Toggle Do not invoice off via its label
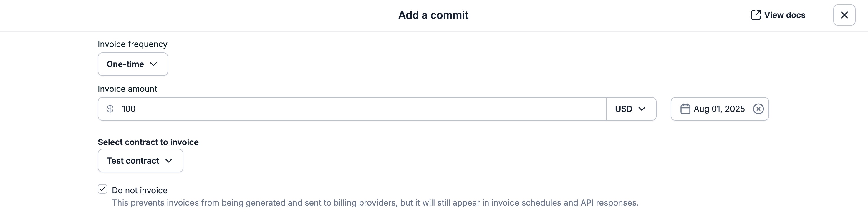The image size is (868, 223). click(x=140, y=190)
